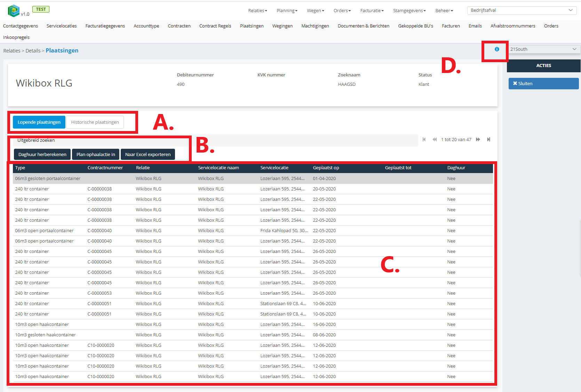Open the Stamgegevens dropdown menu

point(409,11)
